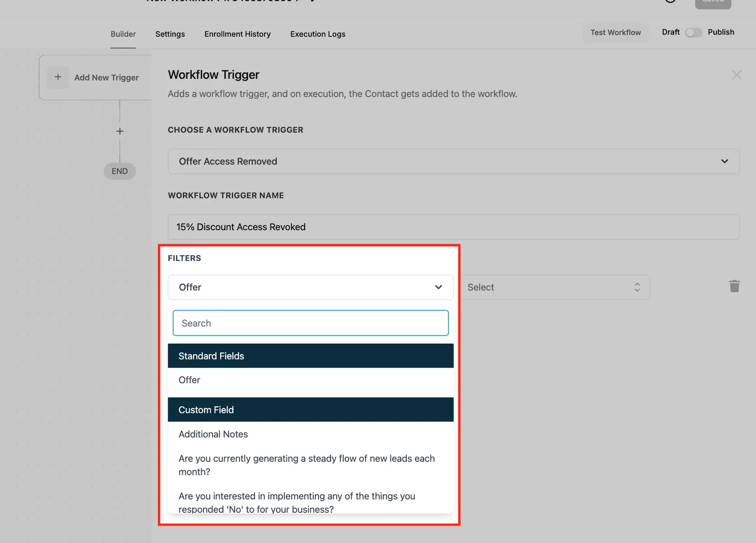Click the Draft label
Viewport: 756px width, 543px height.
pyautogui.click(x=670, y=32)
